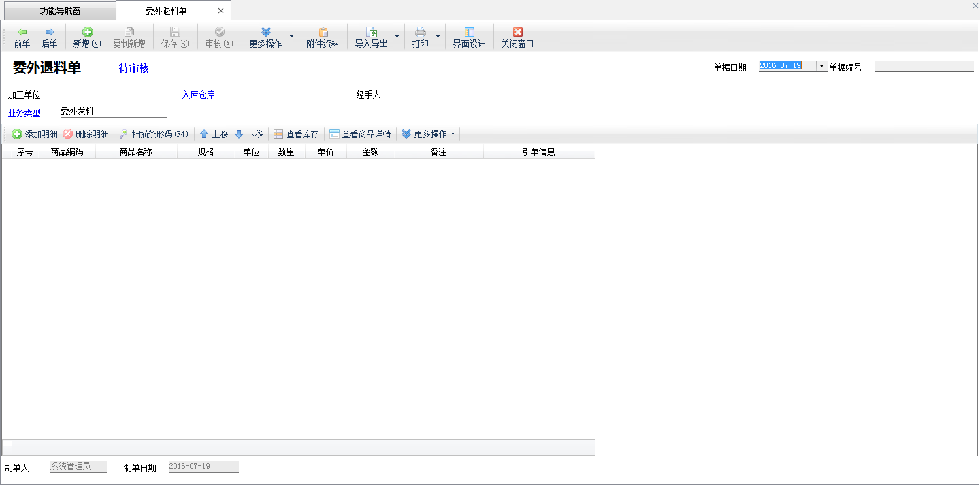Image resolution: width=980 pixels, height=485 pixels.
Task: Click 关闭窗口 red close icon
Action: click(517, 32)
